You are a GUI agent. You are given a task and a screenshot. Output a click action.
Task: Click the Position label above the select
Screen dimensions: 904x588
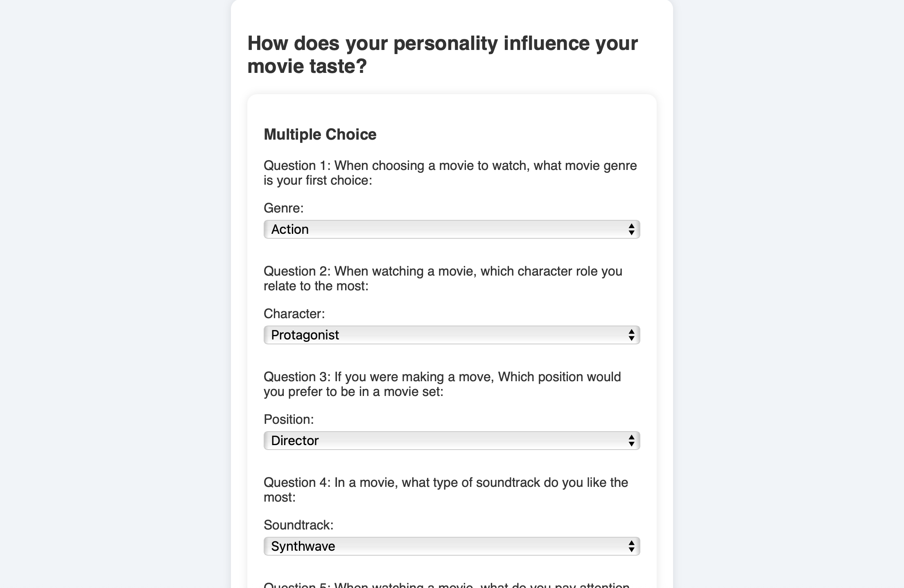tap(289, 419)
